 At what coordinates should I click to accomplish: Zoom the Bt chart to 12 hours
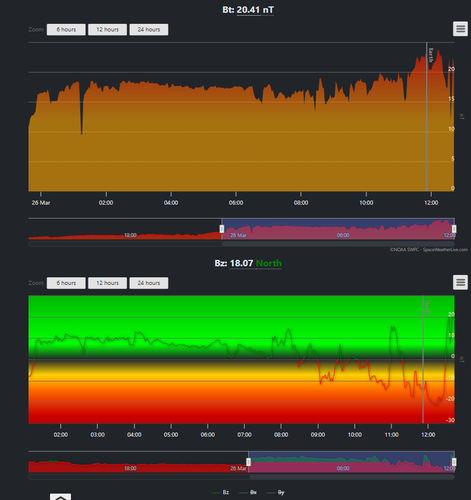107,29
